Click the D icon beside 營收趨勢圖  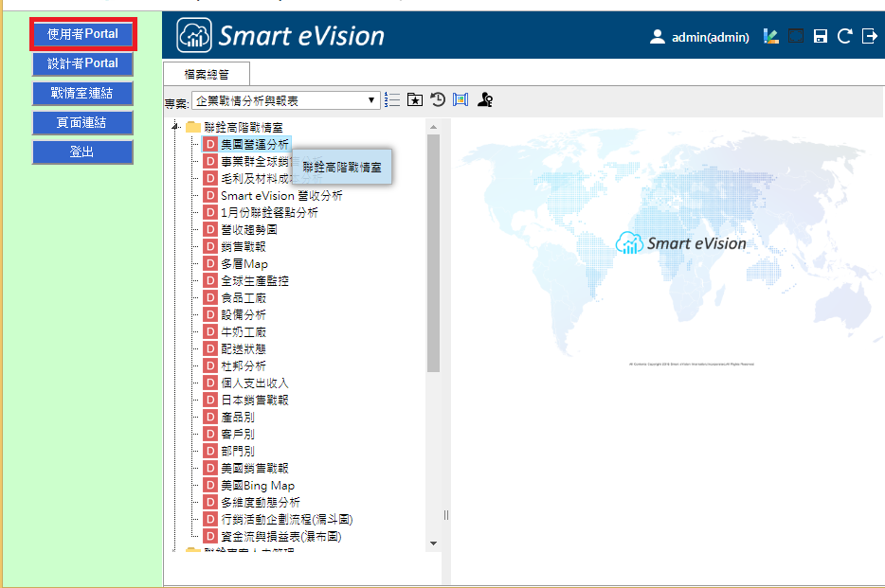210,229
